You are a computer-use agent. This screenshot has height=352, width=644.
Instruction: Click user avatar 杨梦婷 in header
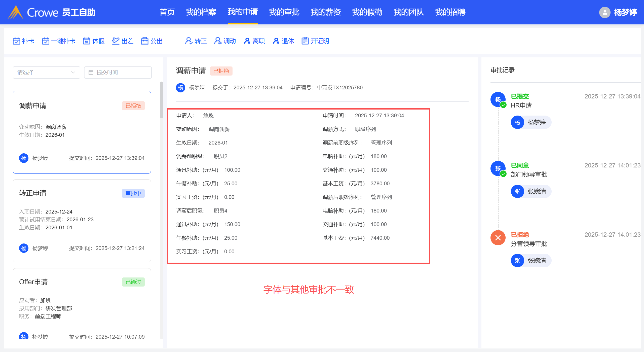click(x=604, y=12)
